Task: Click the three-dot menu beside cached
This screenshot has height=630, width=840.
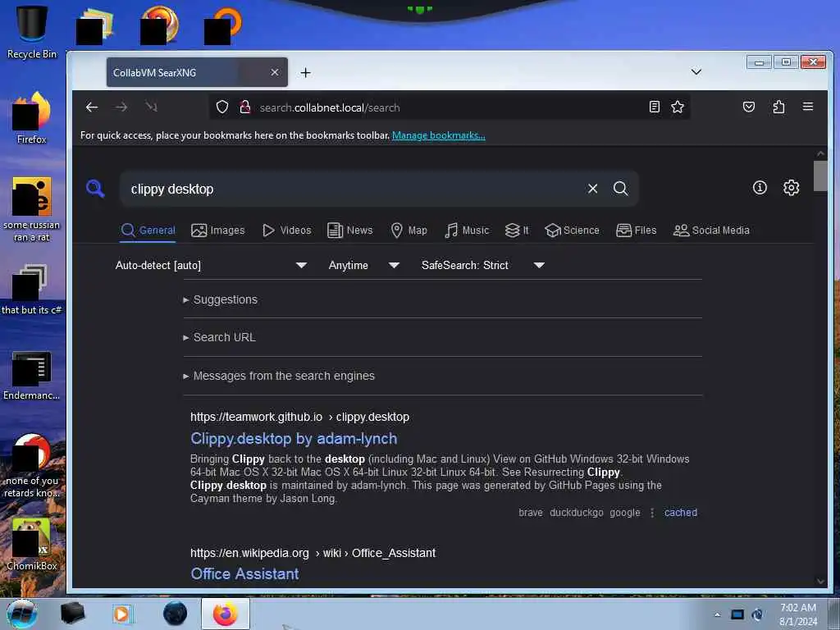Action: (x=652, y=513)
